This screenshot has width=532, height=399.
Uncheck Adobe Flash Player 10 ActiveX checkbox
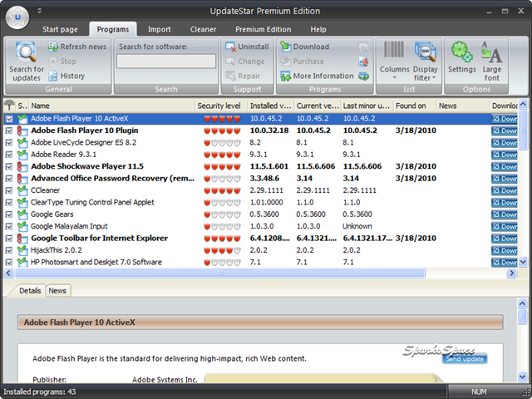coord(9,119)
